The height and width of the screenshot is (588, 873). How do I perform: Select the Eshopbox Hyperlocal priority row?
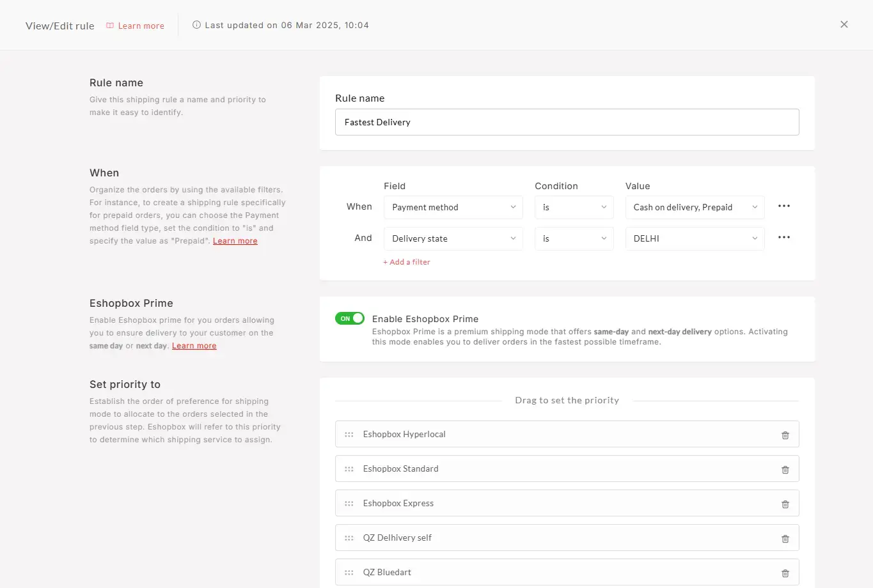coord(567,434)
